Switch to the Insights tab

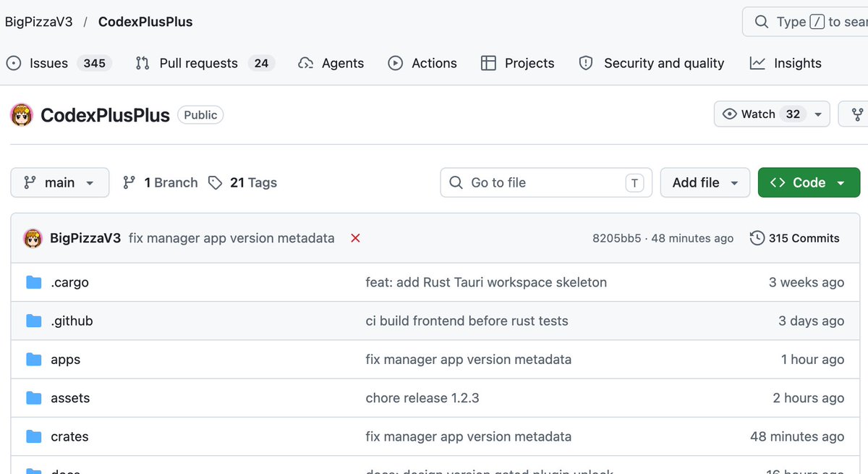pos(786,63)
